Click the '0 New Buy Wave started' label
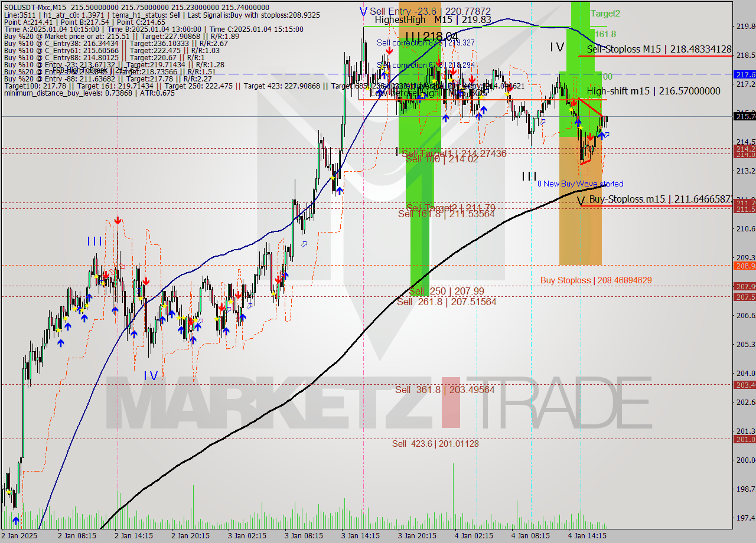This screenshot has width=756, height=543. pos(580,184)
